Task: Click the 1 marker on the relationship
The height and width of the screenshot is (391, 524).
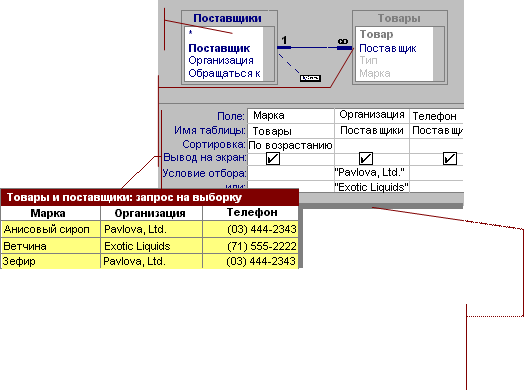Action: click(284, 40)
